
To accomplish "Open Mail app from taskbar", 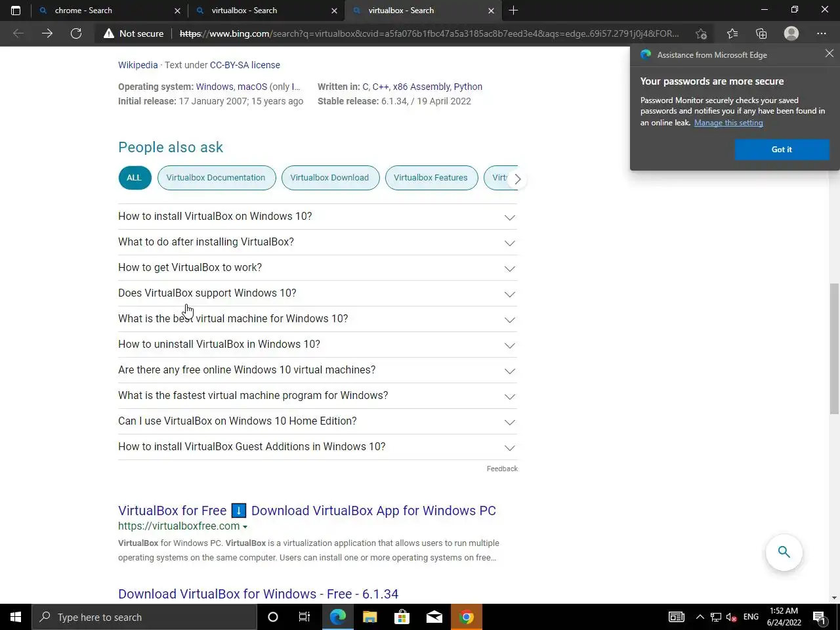I will tap(434, 617).
